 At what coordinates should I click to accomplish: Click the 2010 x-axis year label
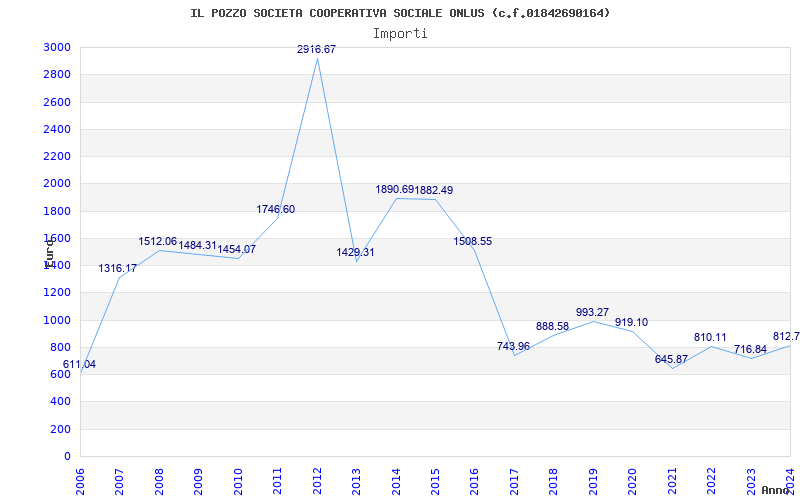pyautogui.click(x=238, y=482)
